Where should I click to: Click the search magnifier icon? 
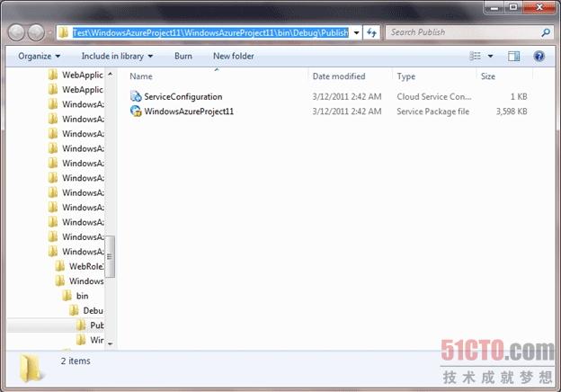[x=545, y=32]
